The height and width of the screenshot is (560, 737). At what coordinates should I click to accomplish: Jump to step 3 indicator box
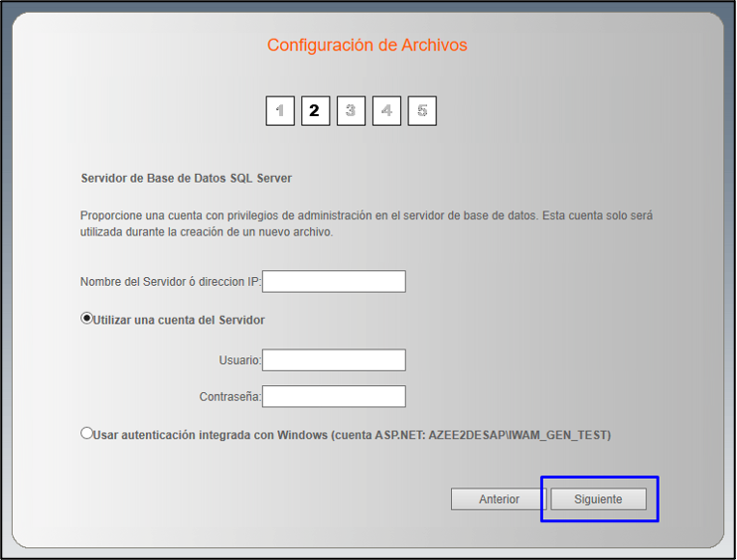point(351,111)
